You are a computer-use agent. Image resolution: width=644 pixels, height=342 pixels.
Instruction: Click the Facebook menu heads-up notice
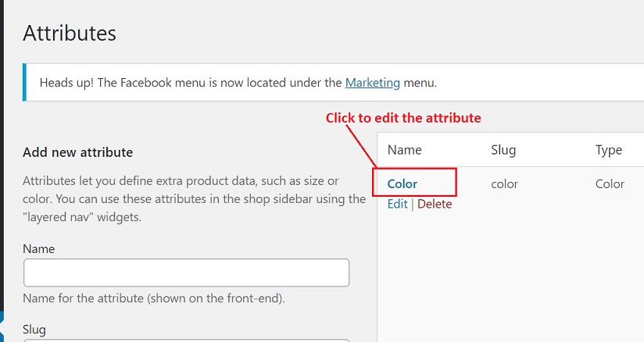[333, 83]
